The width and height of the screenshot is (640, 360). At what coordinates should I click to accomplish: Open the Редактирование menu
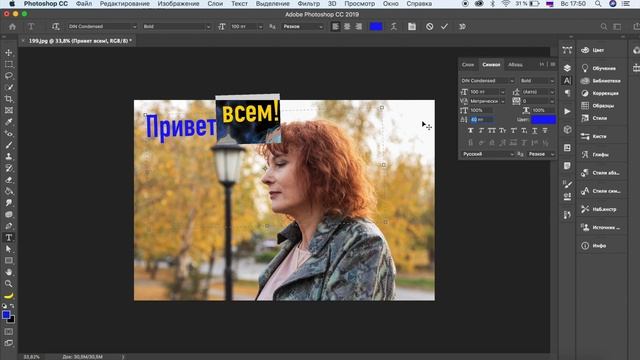point(124,4)
